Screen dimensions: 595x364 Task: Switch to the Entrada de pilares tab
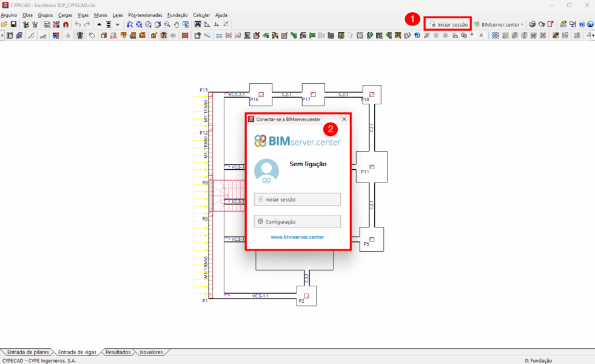[x=28, y=352]
